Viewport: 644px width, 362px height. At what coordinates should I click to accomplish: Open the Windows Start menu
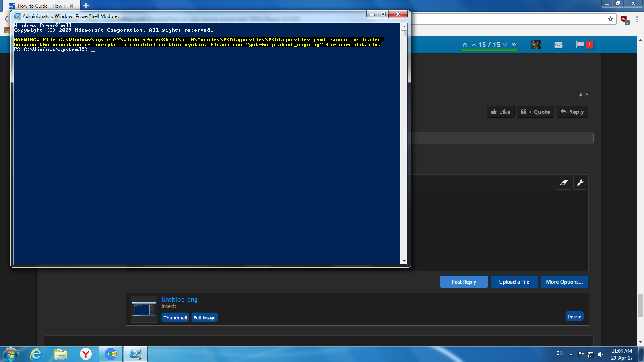[11, 354]
